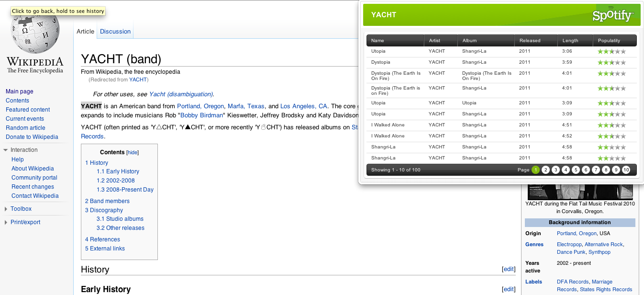
Task: Click popularity stars for the 3:06 Utopia track
Action: click(611, 52)
